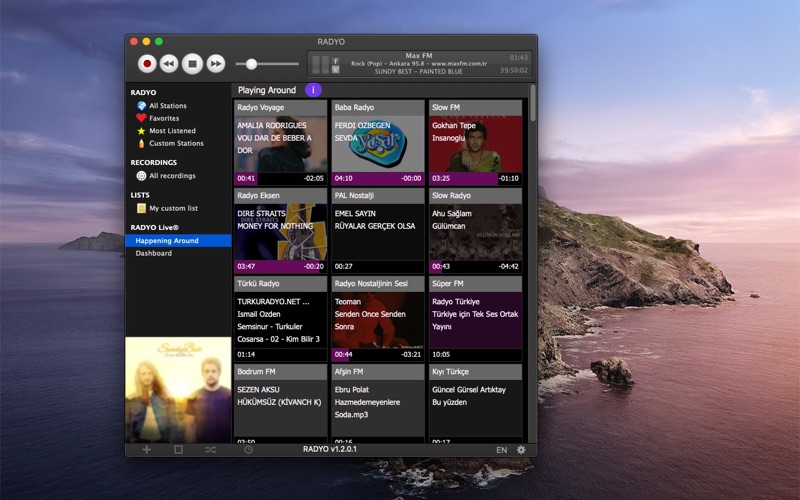
Task: Open purple info button next to Playing Around
Action: click(313, 90)
